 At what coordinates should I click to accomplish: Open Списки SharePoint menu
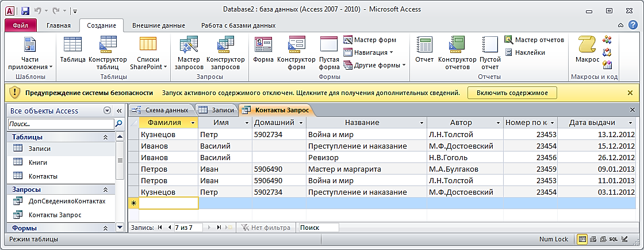[148, 52]
